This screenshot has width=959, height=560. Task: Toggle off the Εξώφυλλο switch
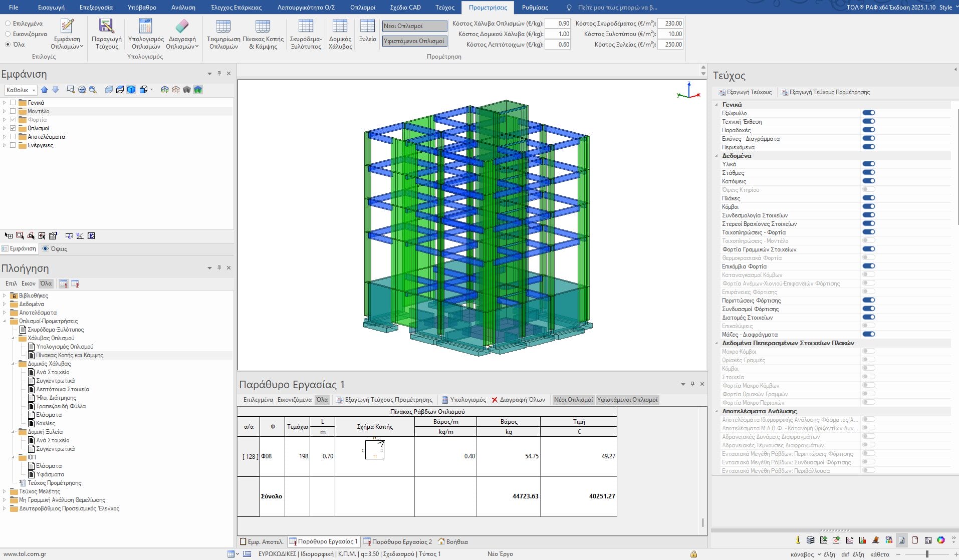tap(868, 113)
